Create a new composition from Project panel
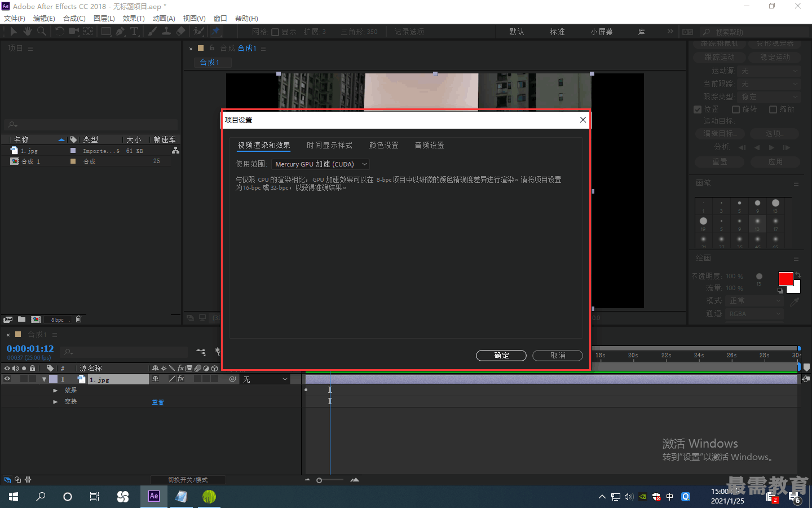Screen dimensions: 812x508 36,319
